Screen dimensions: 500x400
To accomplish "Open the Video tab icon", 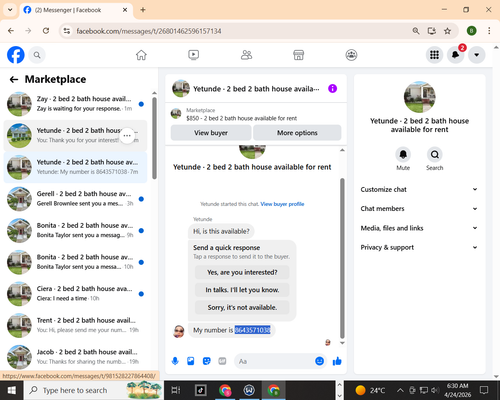I will (194, 55).
